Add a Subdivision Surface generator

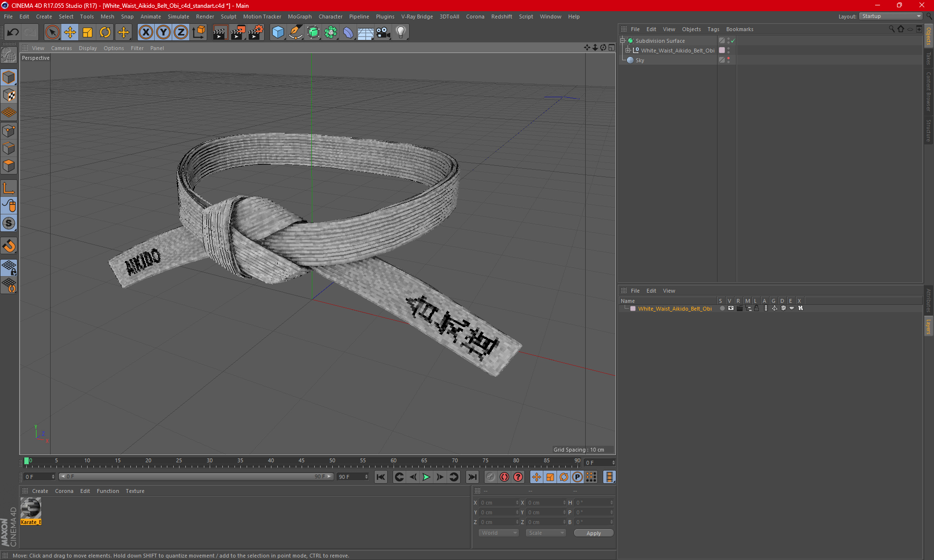point(314,33)
